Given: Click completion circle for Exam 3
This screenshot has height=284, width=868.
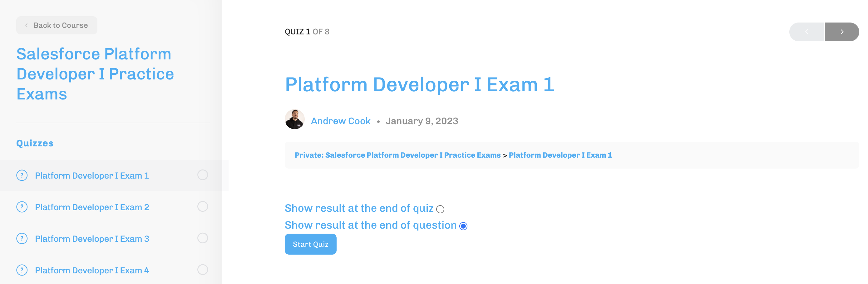Looking at the screenshot, I should (x=203, y=238).
